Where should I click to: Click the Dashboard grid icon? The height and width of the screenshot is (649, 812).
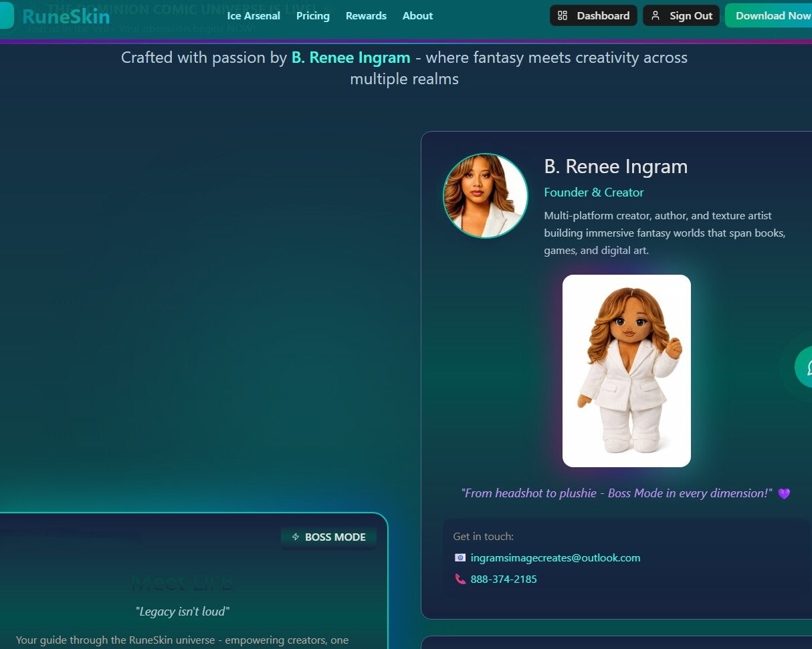[x=563, y=16]
